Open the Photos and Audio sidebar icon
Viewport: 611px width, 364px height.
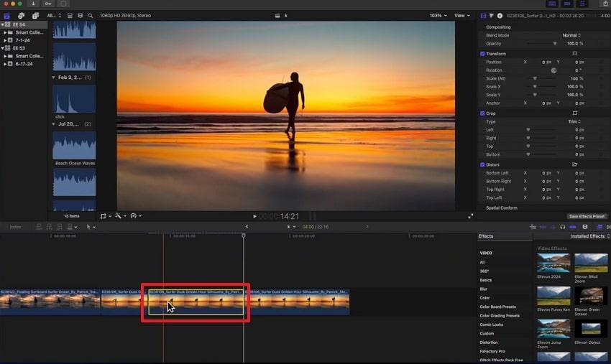[21, 16]
